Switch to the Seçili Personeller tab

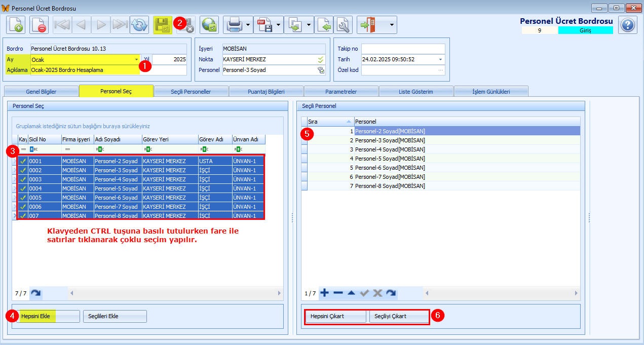point(190,92)
